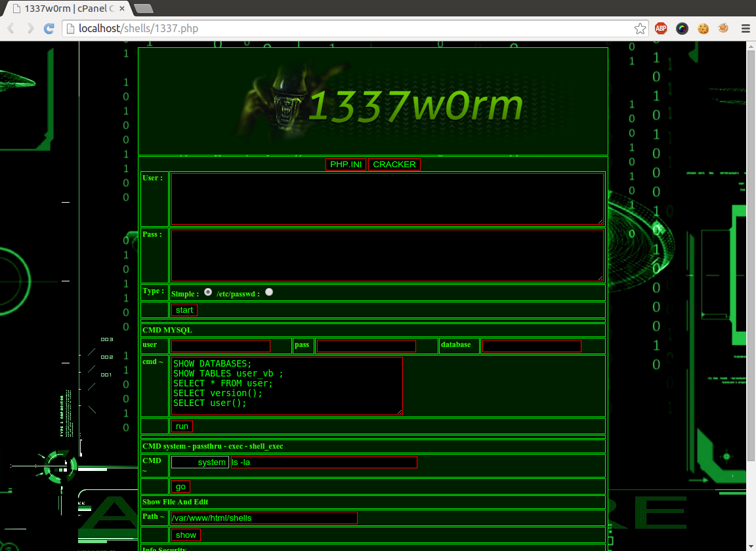Click the page icon in address bar
The height and width of the screenshot is (551, 756).
[x=70, y=28]
